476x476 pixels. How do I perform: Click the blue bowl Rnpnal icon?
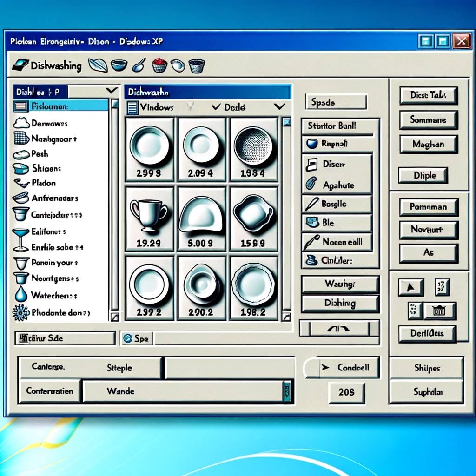point(312,143)
